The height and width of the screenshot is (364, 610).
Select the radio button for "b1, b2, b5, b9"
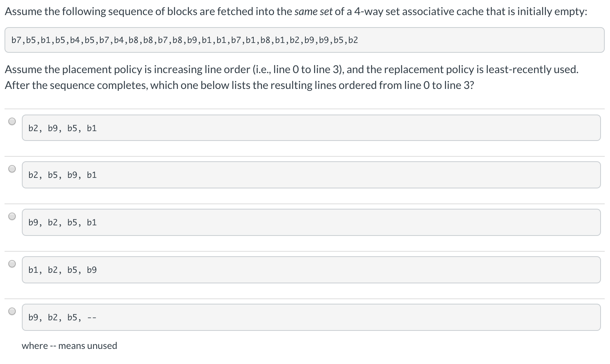12,264
